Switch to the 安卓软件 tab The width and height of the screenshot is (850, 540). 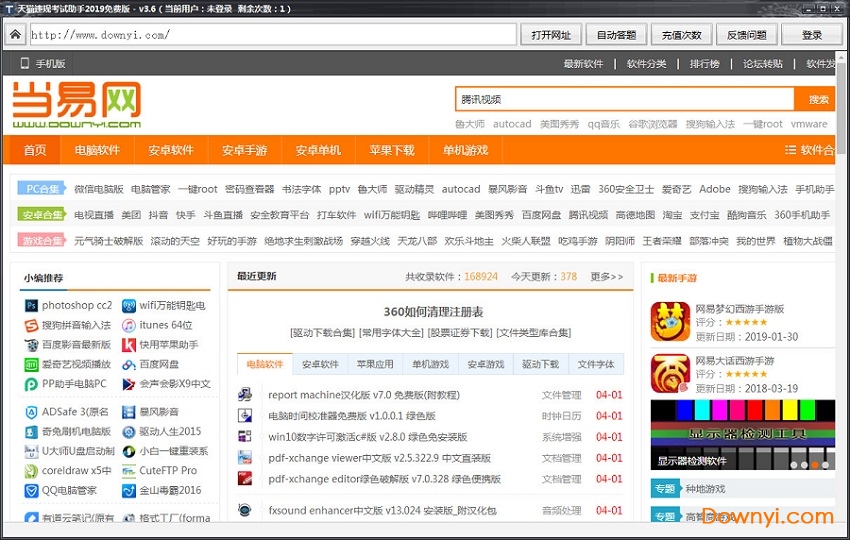[x=320, y=364]
